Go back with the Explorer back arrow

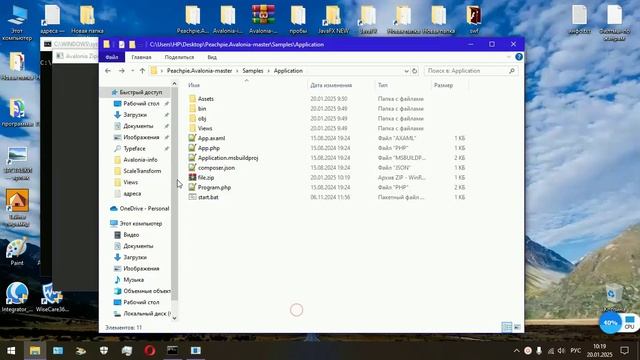tap(108, 71)
